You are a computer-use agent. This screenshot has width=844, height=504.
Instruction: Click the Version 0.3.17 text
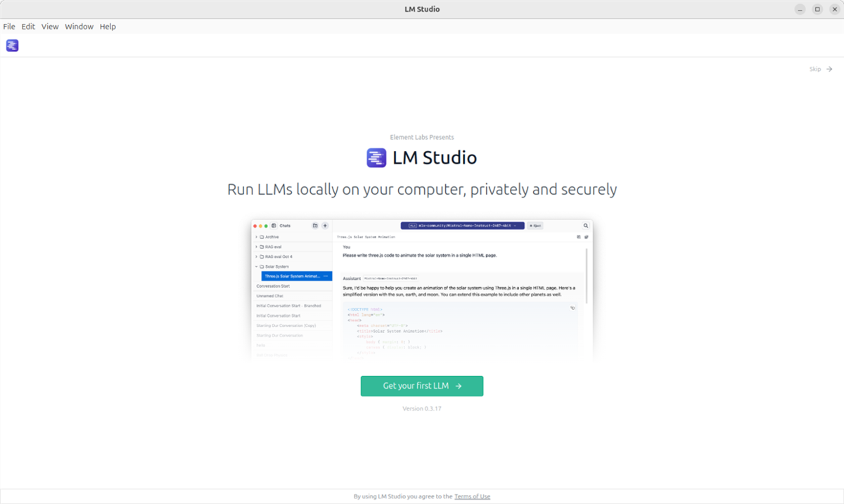422,408
